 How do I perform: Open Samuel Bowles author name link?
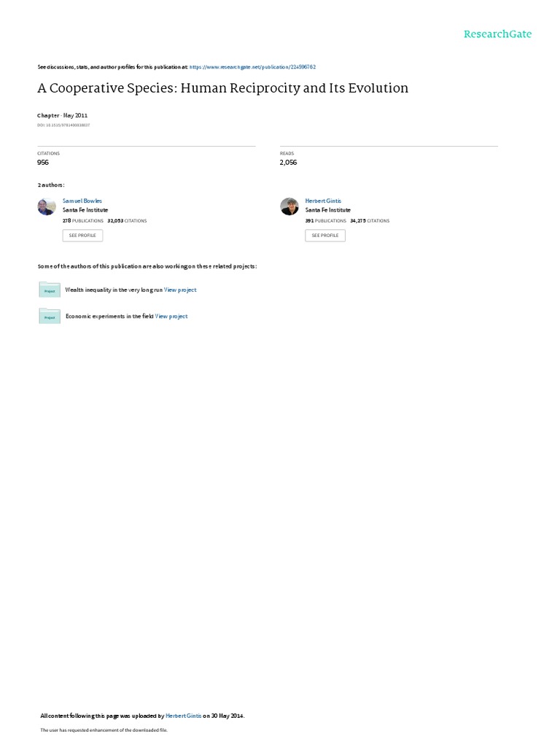click(82, 201)
